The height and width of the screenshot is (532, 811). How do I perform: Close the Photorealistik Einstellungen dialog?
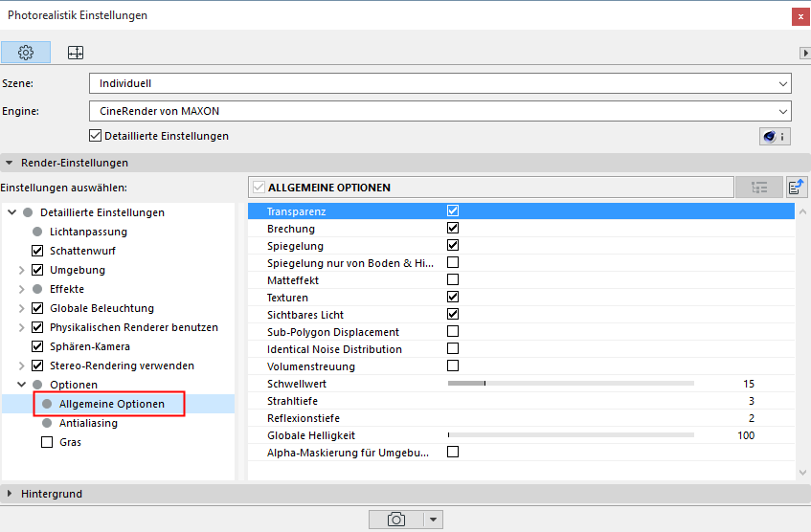pyautogui.click(x=800, y=16)
